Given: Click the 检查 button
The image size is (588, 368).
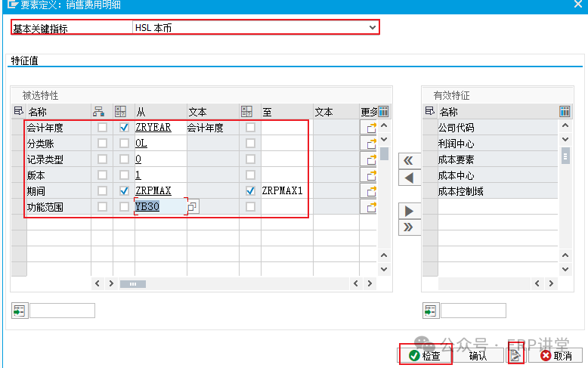Looking at the screenshot, I should click(424, 356).
